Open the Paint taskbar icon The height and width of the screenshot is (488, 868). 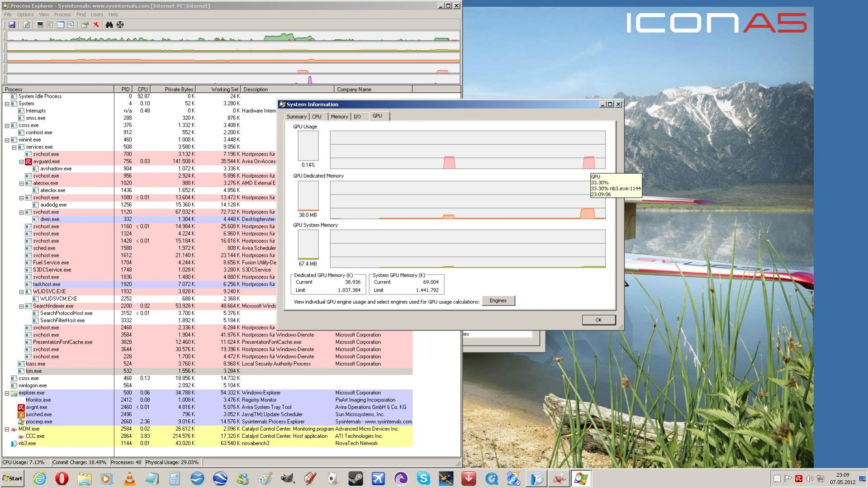tap(265, 479)
